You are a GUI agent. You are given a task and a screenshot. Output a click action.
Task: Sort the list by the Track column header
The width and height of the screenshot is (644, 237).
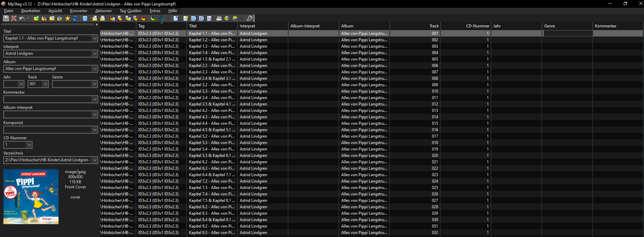[x=415, y=26]
